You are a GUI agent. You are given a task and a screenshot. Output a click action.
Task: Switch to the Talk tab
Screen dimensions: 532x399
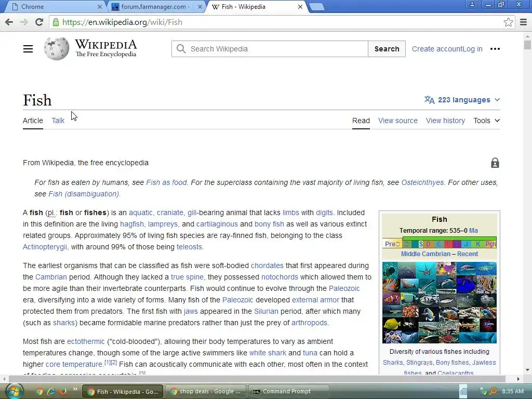(x=58, y=121)
